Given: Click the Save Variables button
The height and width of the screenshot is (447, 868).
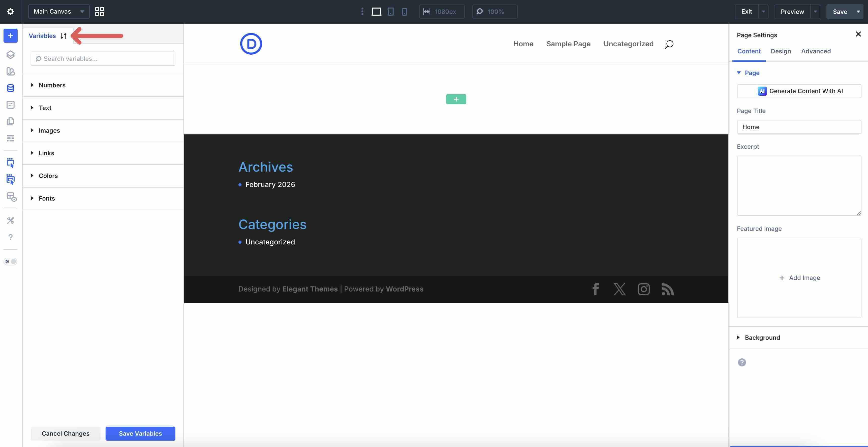Looking at the screenshot, I should 140,433.
